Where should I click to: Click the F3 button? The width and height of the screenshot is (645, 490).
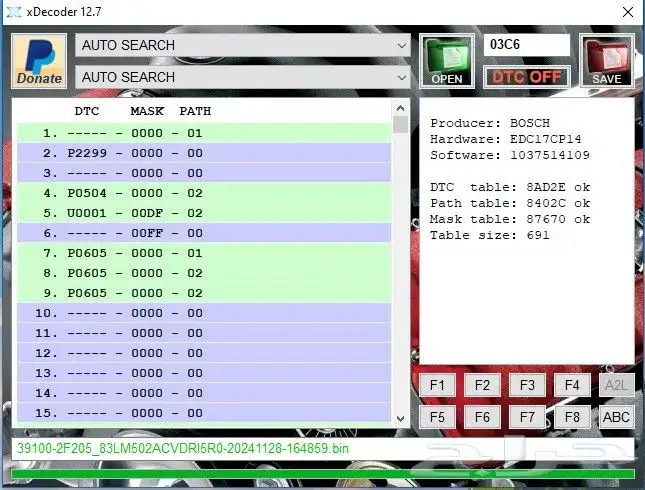coord(527,385)
